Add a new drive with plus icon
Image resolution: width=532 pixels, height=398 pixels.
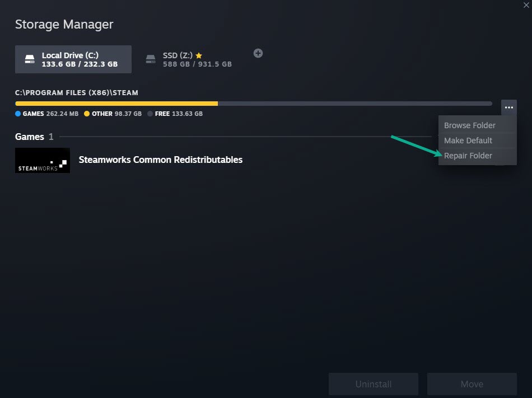coord(258,53)
